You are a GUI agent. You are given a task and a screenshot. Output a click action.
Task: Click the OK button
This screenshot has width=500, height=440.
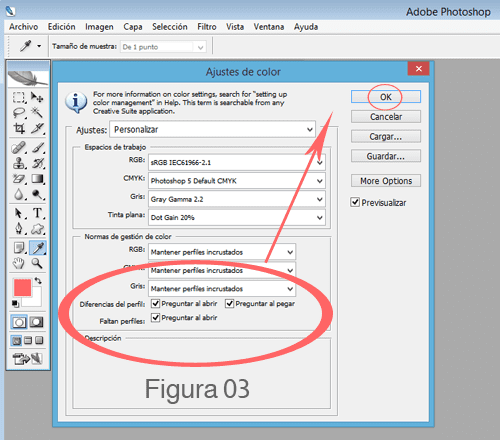[x=386, y=97]
